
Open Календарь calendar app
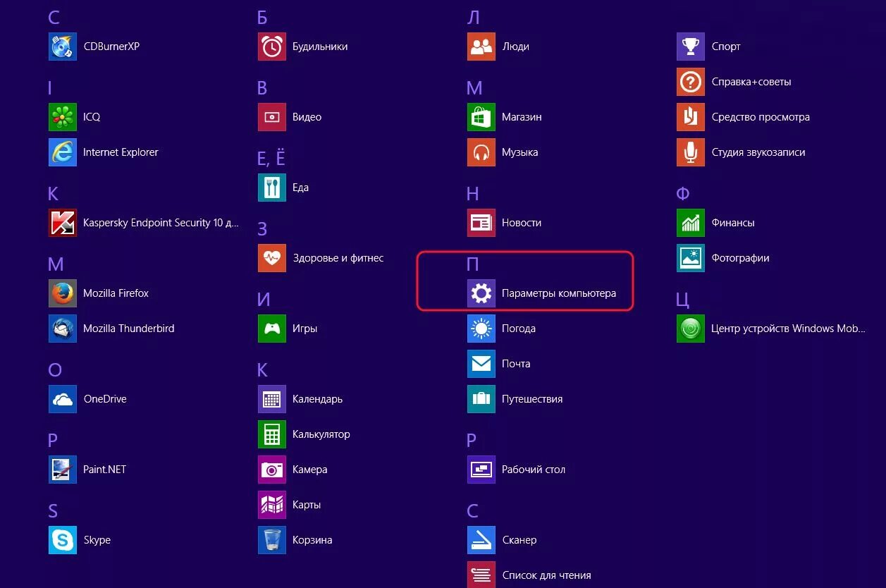tap(272, 399)
